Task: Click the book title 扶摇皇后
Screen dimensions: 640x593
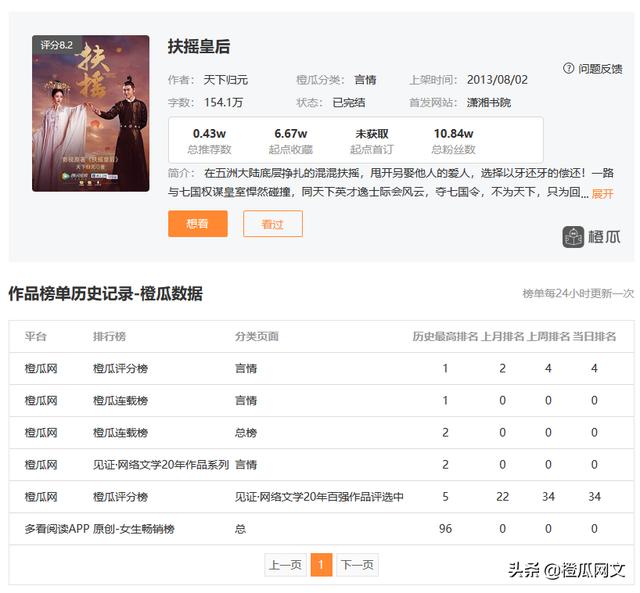Action: tap(199, 46)
